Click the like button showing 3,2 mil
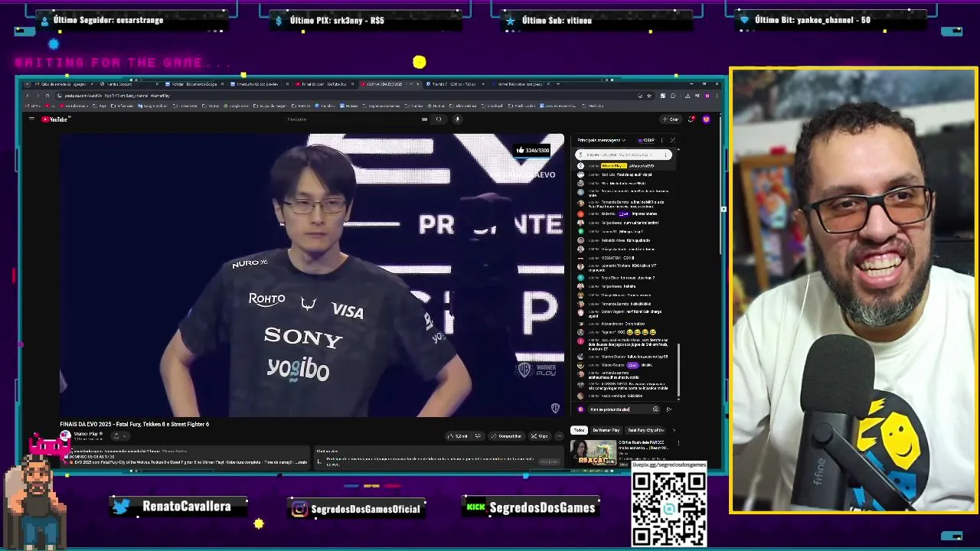This screenshot has height=551, width=980. 458,436
